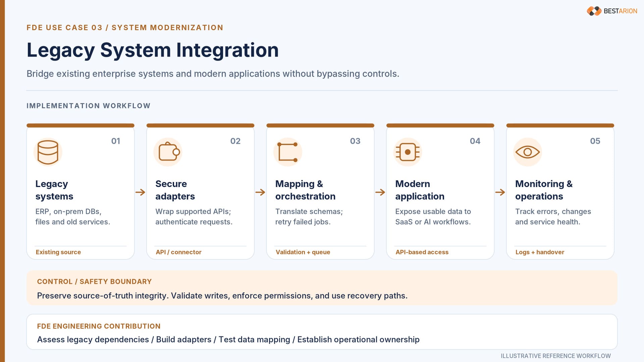Click 'Track errors, changes and service health.' text
Image resolution: width=644 pixels, height=362 pixels.
point(553,217)
